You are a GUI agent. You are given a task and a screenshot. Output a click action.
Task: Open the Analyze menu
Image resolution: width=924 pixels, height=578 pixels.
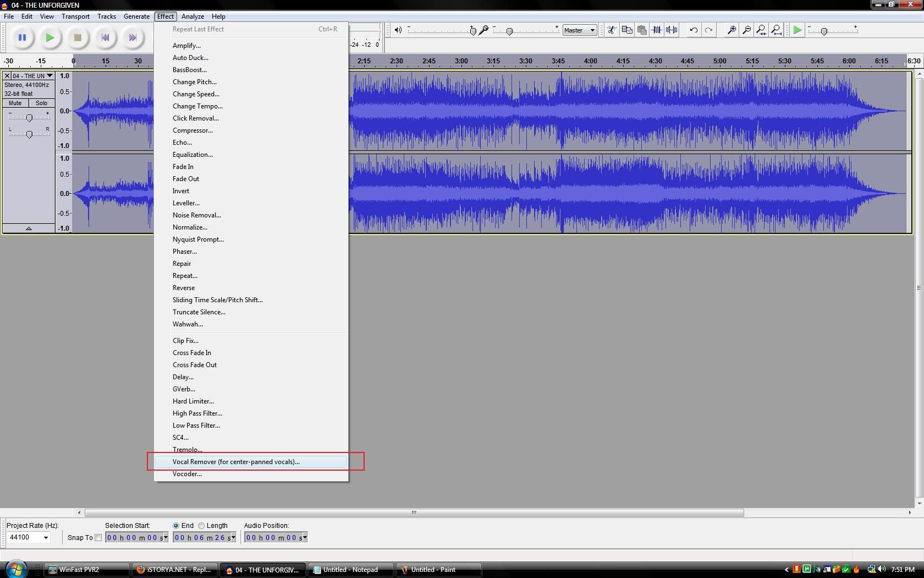193,17
